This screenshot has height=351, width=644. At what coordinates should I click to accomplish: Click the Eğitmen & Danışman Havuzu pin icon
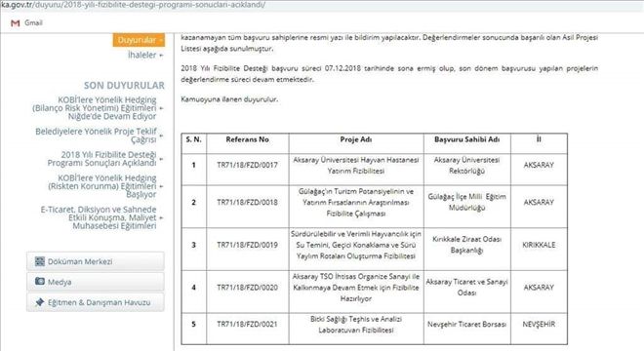40,302
